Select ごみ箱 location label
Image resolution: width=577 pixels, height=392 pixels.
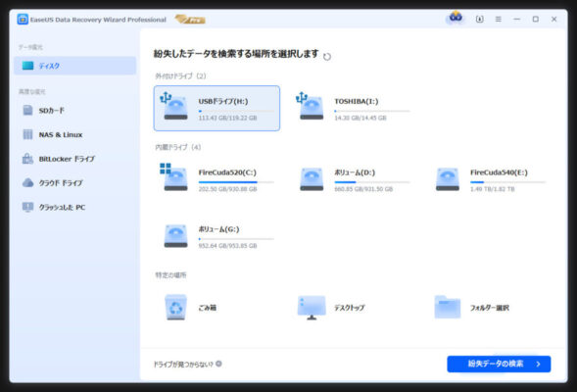(207, 308)
